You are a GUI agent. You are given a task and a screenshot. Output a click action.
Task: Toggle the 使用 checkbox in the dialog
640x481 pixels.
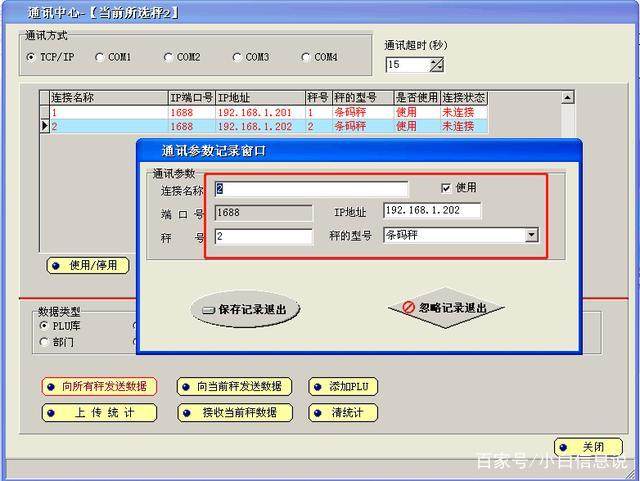coord(446,188)
